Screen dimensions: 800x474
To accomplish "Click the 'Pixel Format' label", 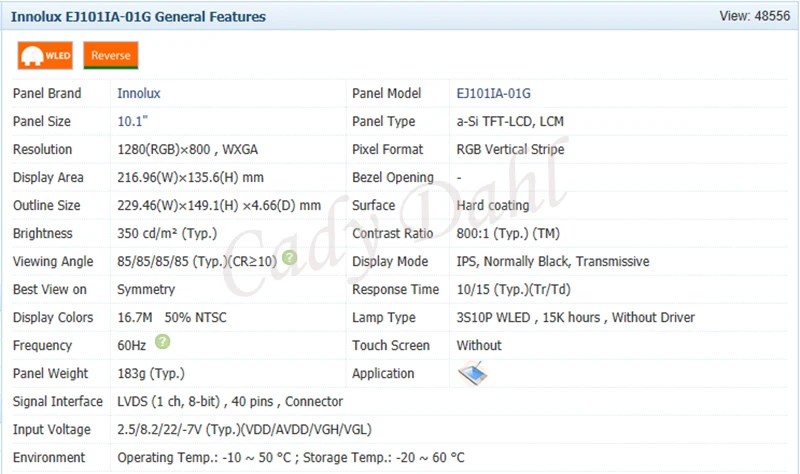I will pos(388,149).
